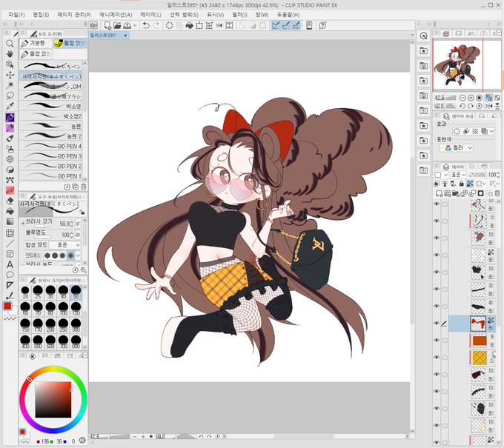Image resolution: width=504 pixels, height=448 pixels.
Task: Expand the save icon dropdown arrow
Action: [x=135, y=25]
